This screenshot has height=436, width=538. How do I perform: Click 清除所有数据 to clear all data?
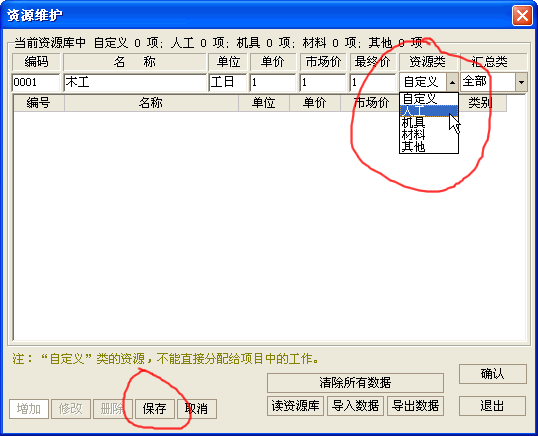tap(355, 382)
